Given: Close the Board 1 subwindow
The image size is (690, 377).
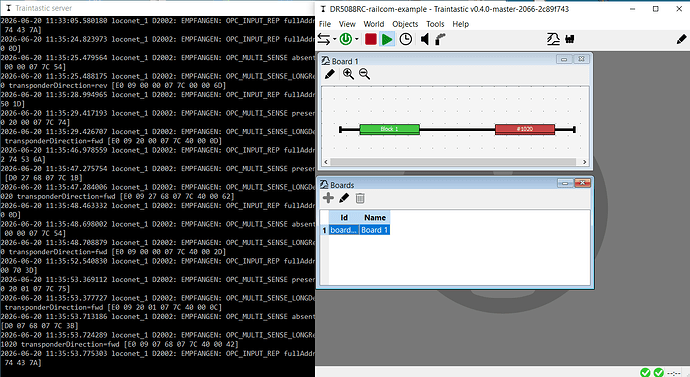Looking at the screenshot, I should coord(581,59).
